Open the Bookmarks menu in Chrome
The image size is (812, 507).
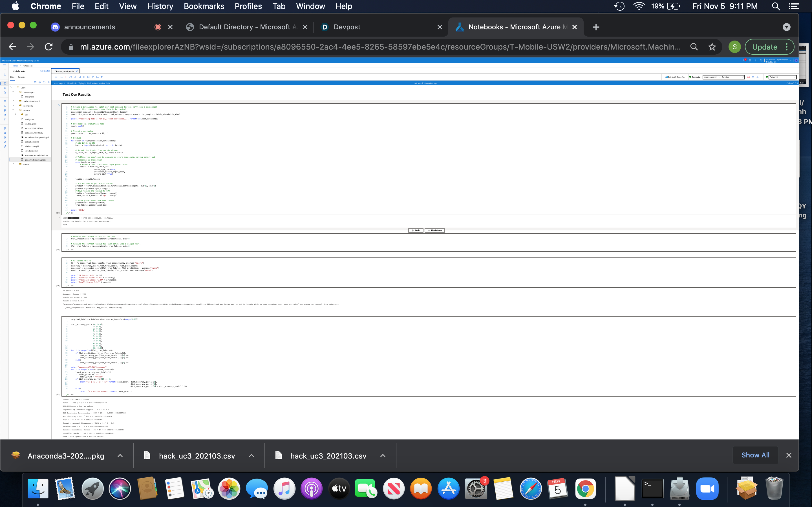click(204, 6)
